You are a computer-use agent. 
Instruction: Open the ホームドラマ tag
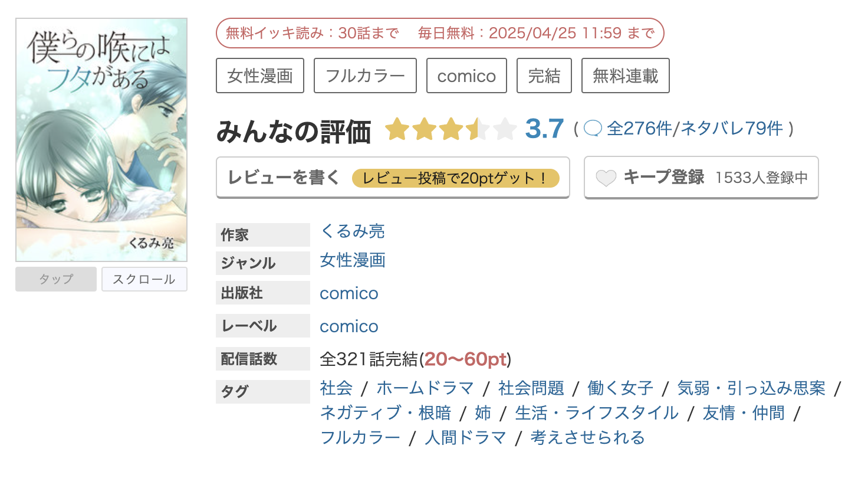426,388
